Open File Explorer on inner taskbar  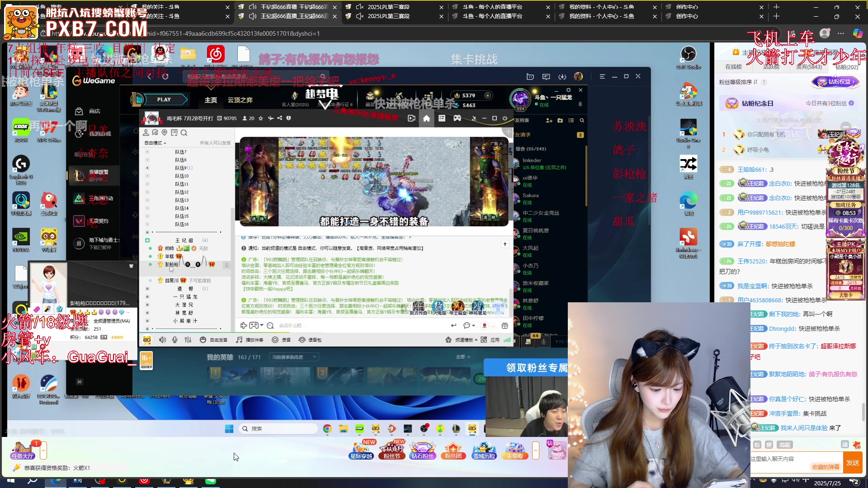[343, 429]
